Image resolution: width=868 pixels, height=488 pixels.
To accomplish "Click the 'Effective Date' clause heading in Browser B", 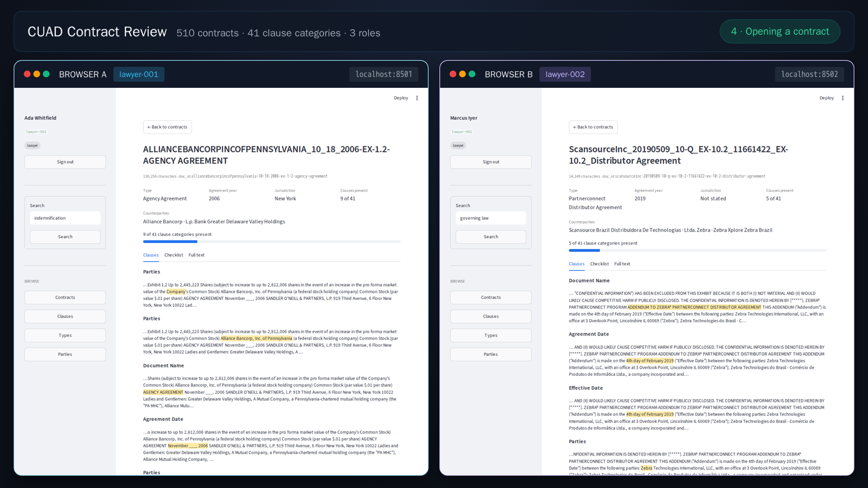I will coord(585,388).
